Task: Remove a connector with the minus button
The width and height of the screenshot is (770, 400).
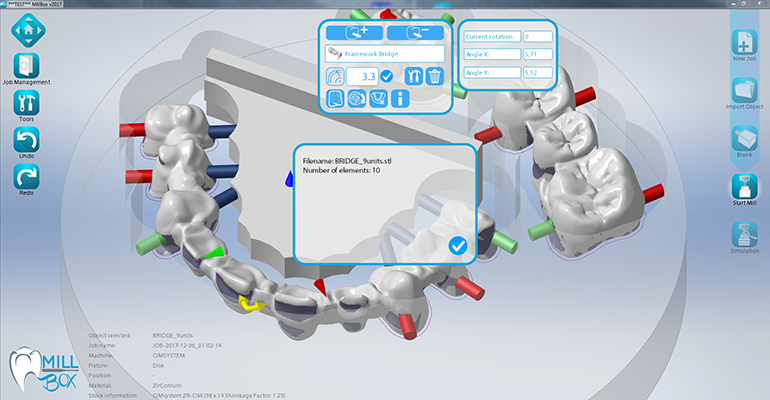Action: pyautogui.click(x=415, y=33)
